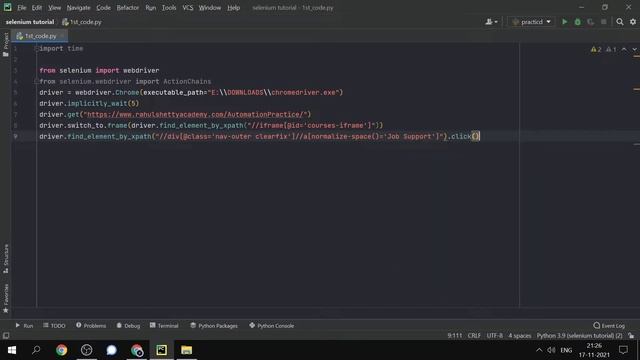This screenshot has width=640, height=360.
Task: Click the line 9:111 cursor position indicator
Action: [x=455, y=336]
